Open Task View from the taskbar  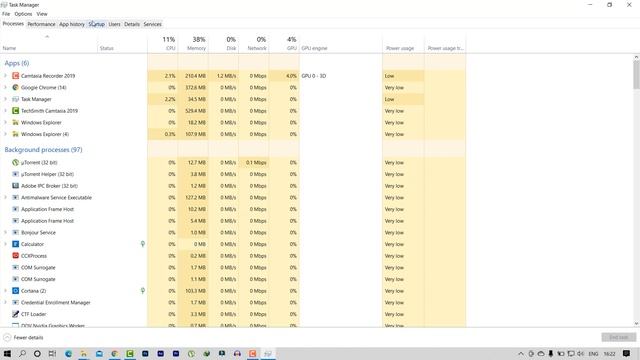tap(52, 353)
